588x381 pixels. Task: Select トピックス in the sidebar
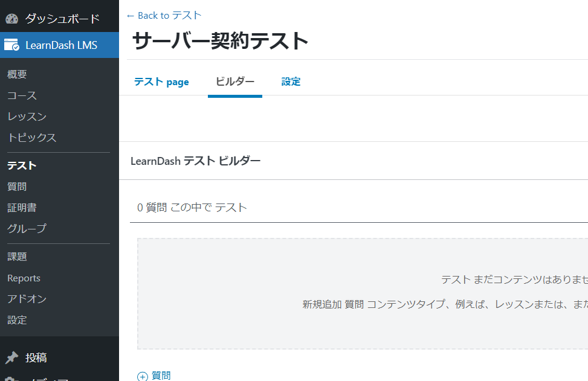coord(31,138)
